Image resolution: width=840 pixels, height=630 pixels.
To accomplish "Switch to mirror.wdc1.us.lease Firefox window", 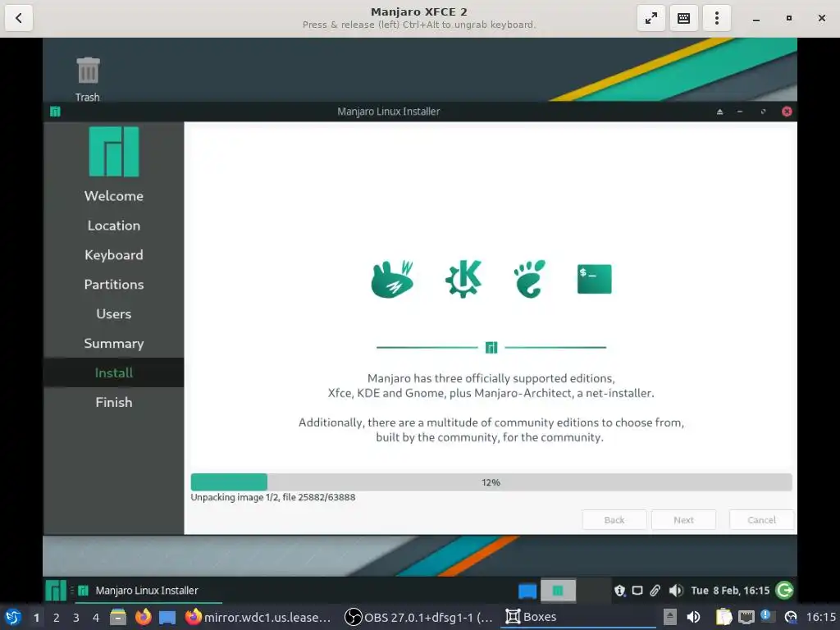I will (258, 617).
